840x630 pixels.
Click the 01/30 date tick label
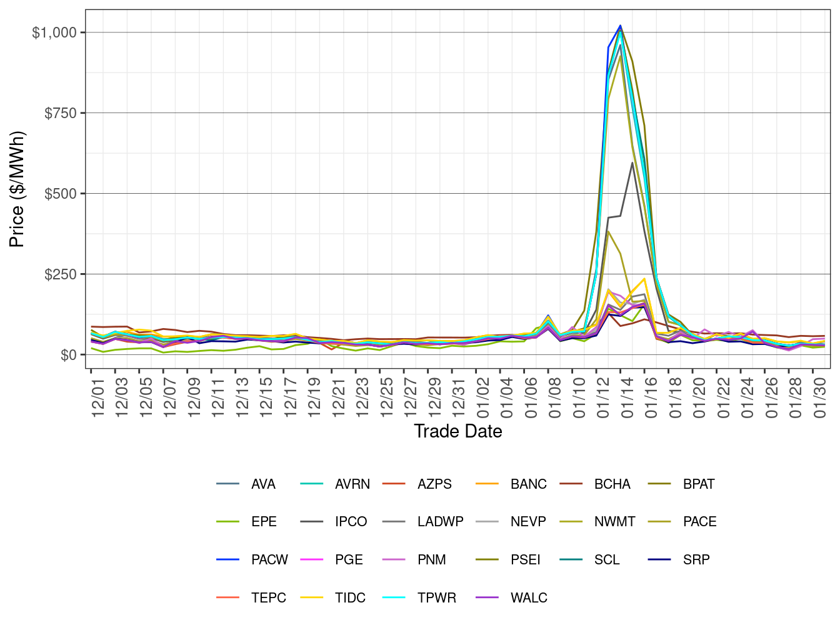pyautogui.click(x=819, y=396)
